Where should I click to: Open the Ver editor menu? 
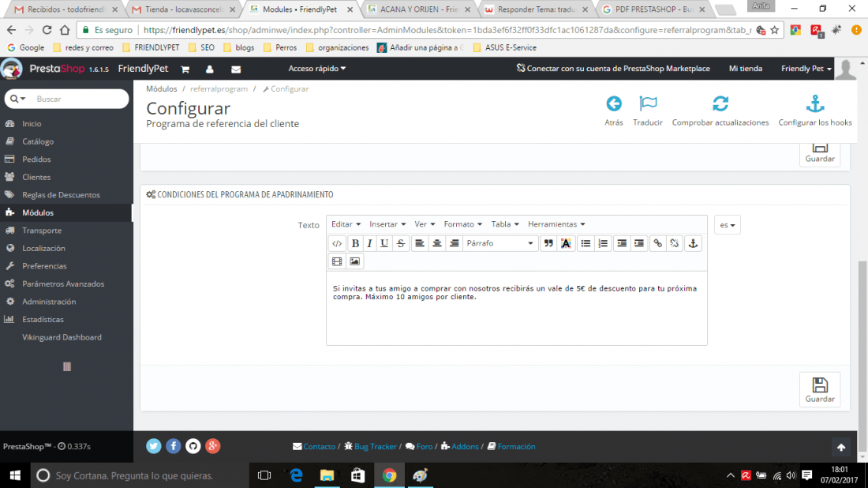click(425, 224)
